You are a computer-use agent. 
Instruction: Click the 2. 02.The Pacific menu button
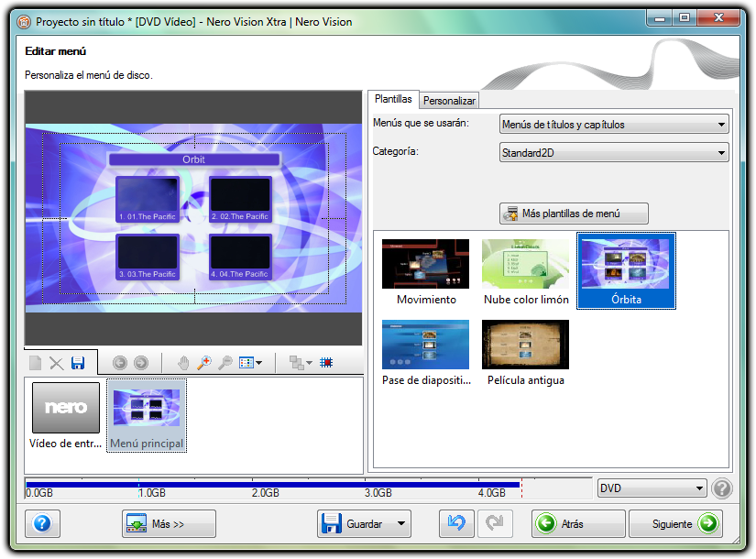(x=240, y=199)
